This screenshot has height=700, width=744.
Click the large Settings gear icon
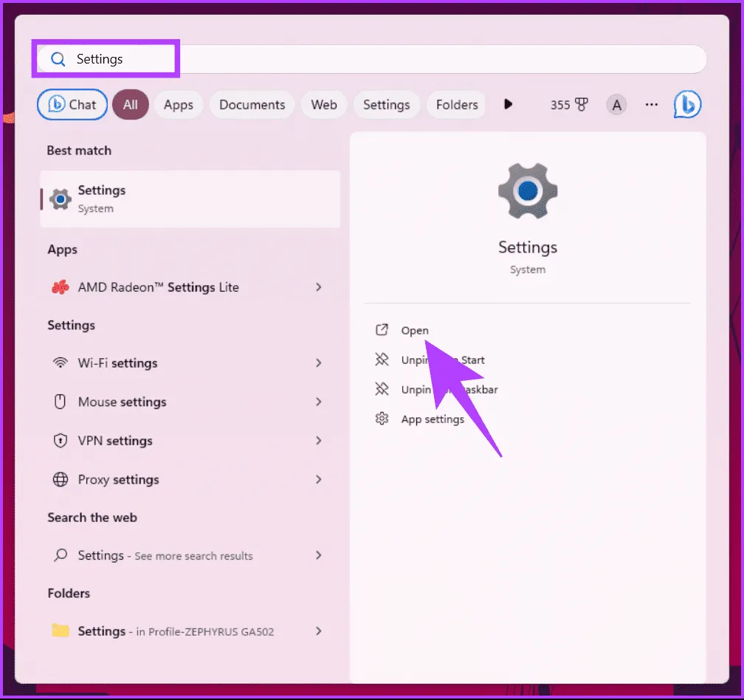pyautogui.click(x=527, y=191)
